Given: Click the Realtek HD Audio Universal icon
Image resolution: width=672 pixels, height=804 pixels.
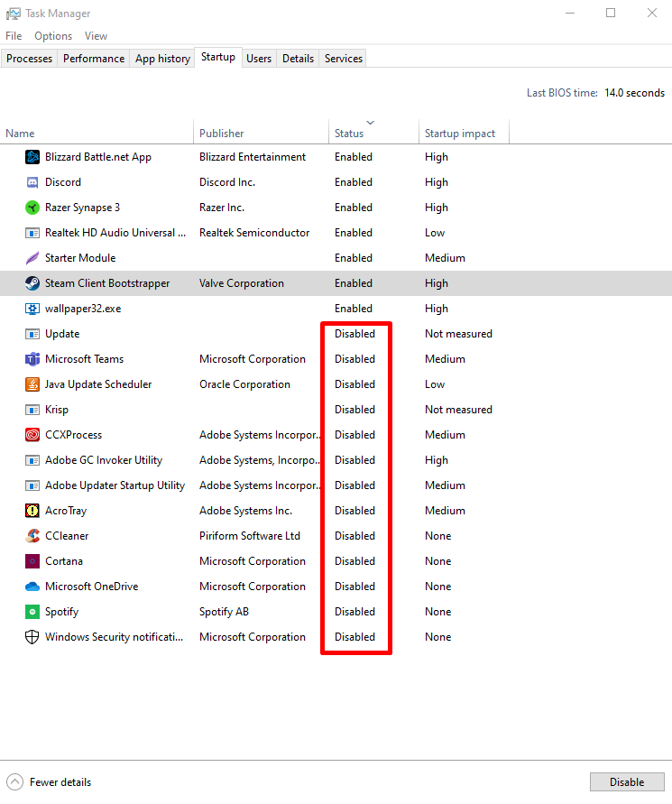Looking at the screenshot, I should point(32,233).
